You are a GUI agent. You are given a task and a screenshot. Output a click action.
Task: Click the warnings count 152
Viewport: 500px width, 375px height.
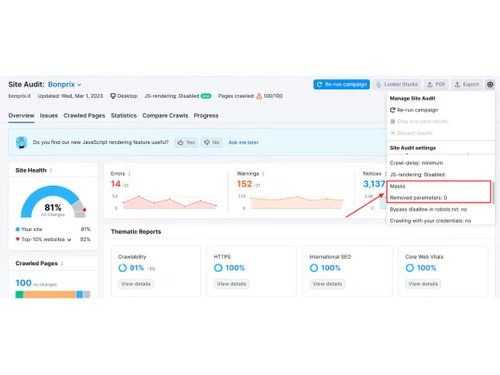pos(244,184)
